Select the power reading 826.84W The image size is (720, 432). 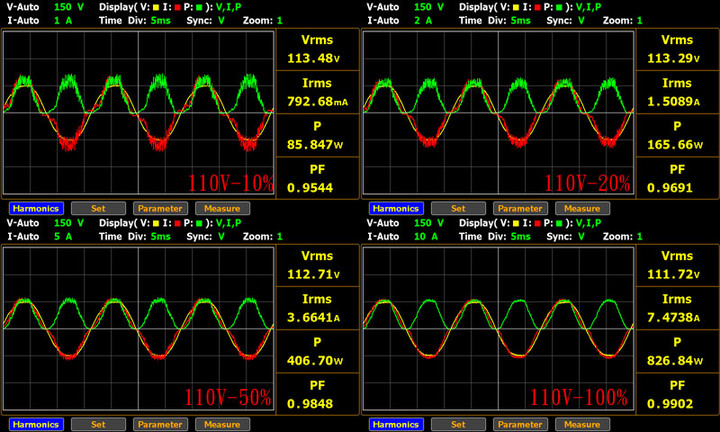pos(675,360)
